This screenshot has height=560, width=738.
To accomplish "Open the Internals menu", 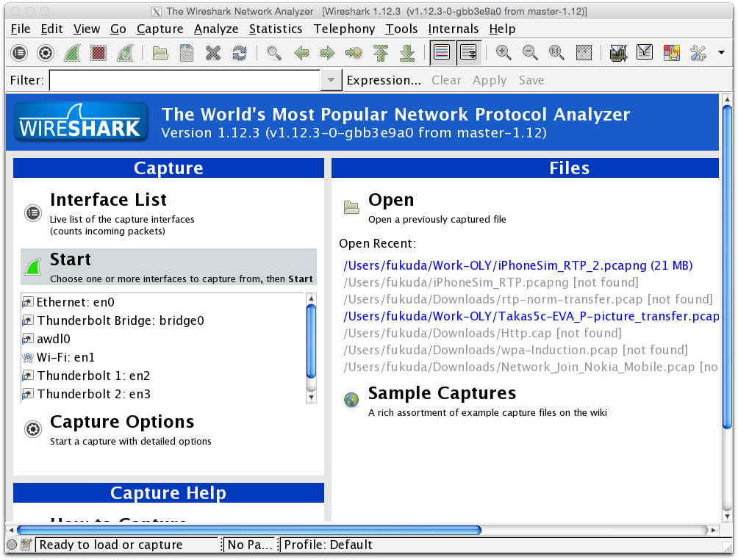I will pos(454,29).
